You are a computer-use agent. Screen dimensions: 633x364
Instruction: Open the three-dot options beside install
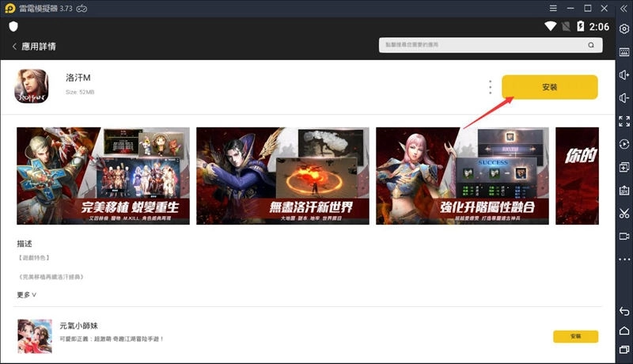point(491,87)
